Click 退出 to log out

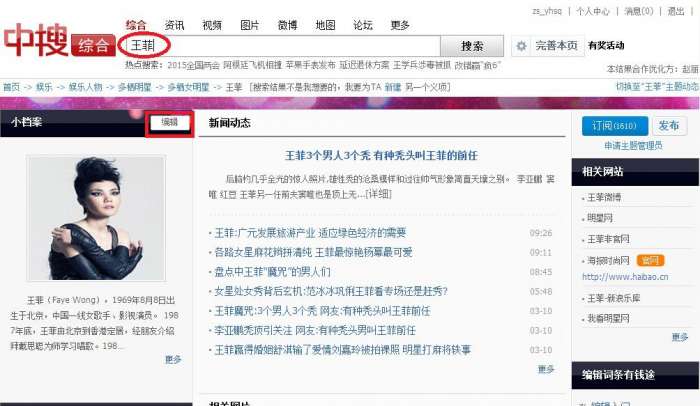tap(675, 11)
